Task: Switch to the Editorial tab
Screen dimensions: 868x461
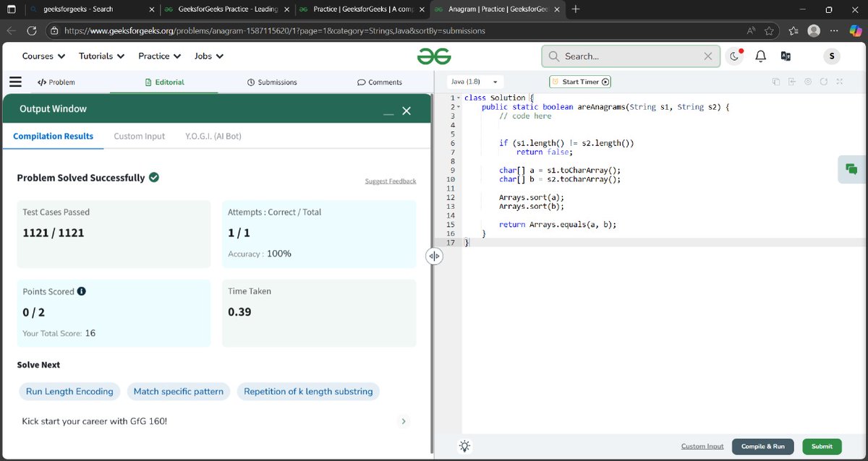Action: pyautogui.click(x=164, y=82)
